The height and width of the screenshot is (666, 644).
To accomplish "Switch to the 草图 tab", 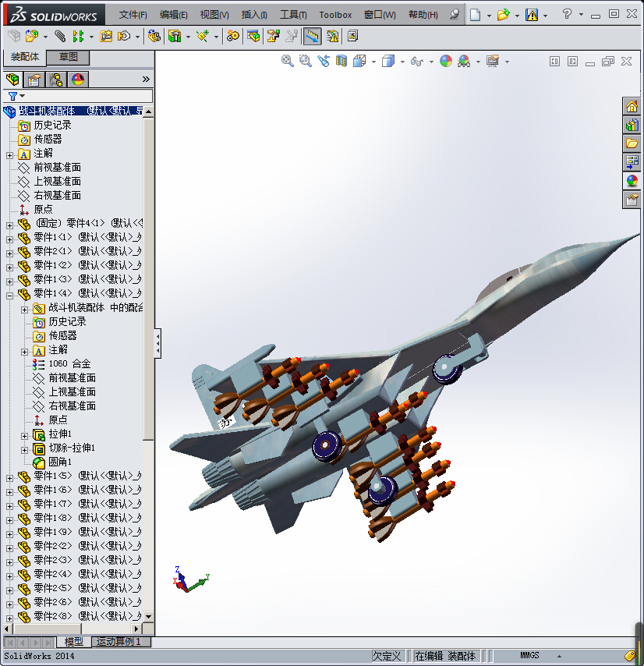I will point(68,57).
